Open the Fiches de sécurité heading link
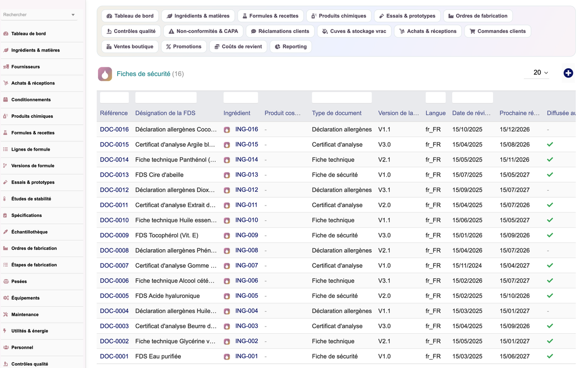The height and width of the screenshot is (368, 588). pos(144,74)
